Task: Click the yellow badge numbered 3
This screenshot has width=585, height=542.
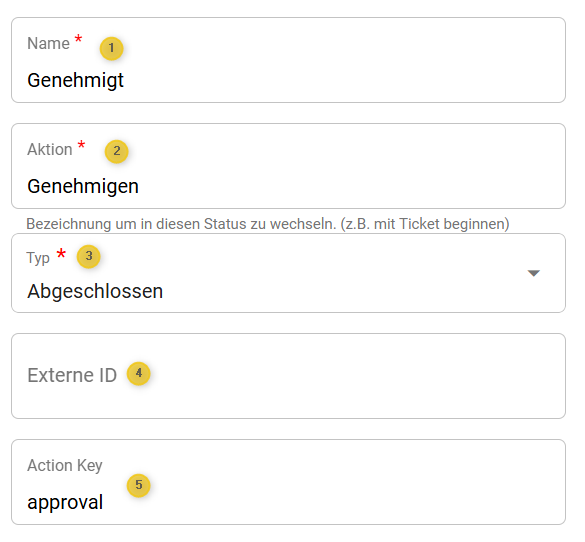Action: coord(89,256)
